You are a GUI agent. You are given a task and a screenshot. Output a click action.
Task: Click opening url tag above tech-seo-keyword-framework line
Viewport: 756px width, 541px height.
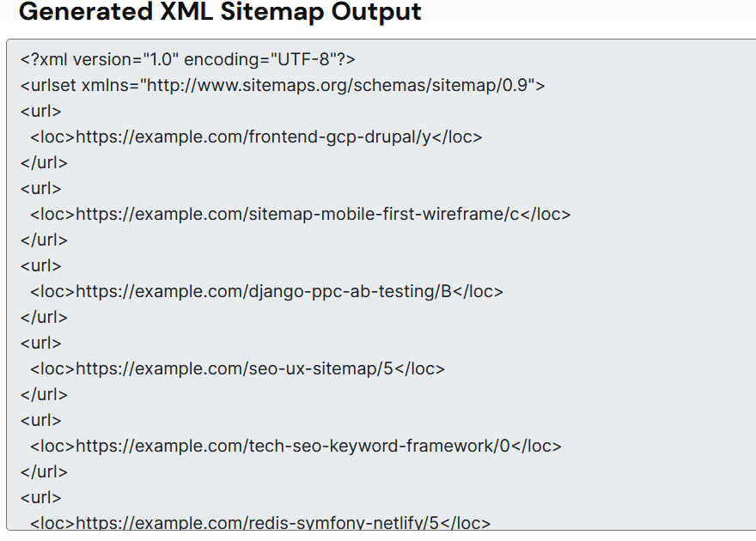point(41,420)
